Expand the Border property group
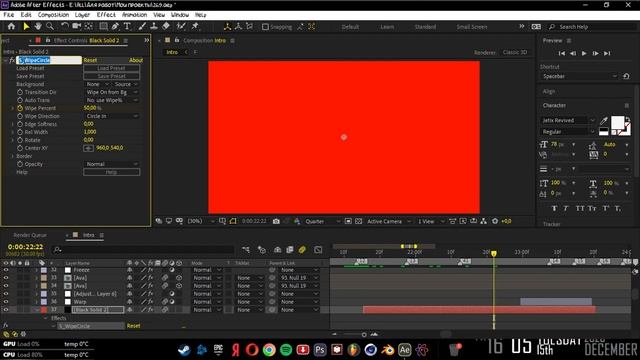The width and height of the screenshot is (640, 360). click(13, 156)
